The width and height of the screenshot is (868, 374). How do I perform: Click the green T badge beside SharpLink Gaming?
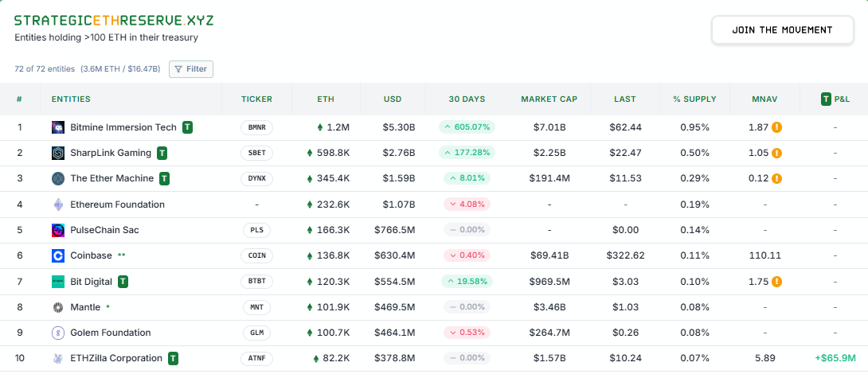[x=162, y=153]
